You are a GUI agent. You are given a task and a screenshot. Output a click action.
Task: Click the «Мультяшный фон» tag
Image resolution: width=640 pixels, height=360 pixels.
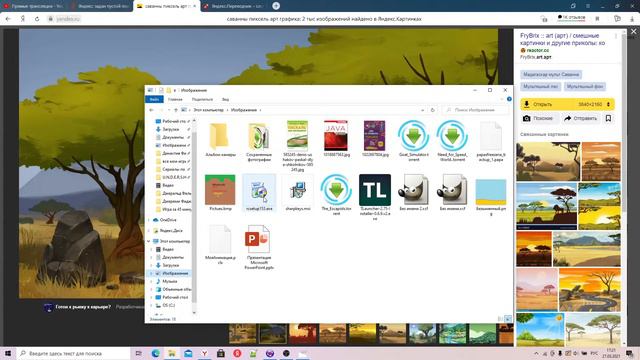[585, 87]
